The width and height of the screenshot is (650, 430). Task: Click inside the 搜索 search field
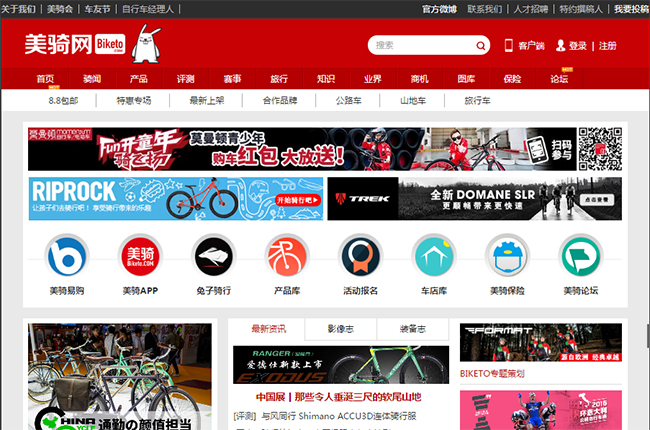[420, 46]
